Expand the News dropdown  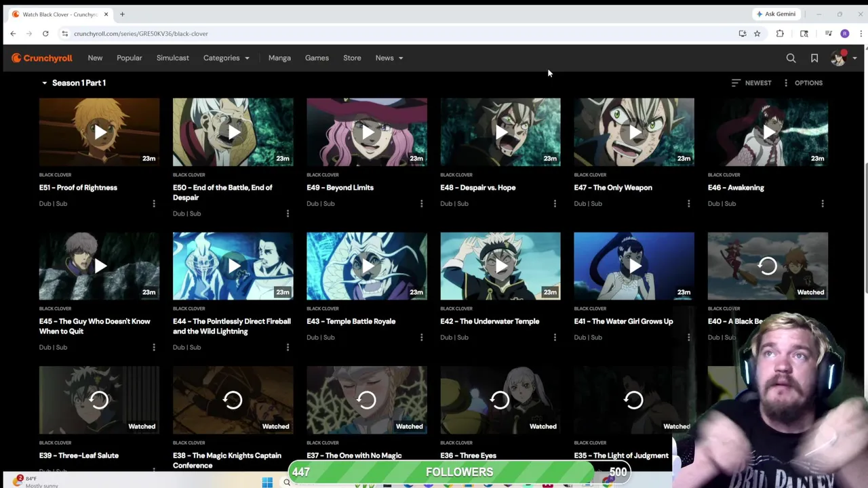pyautogui.click(x=389, y=58)
